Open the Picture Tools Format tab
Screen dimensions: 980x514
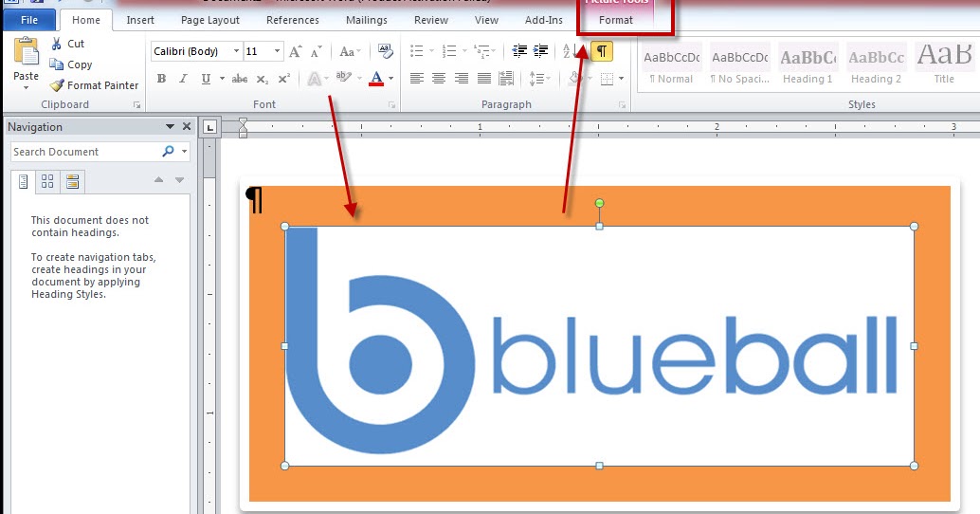tap(616, 20)
